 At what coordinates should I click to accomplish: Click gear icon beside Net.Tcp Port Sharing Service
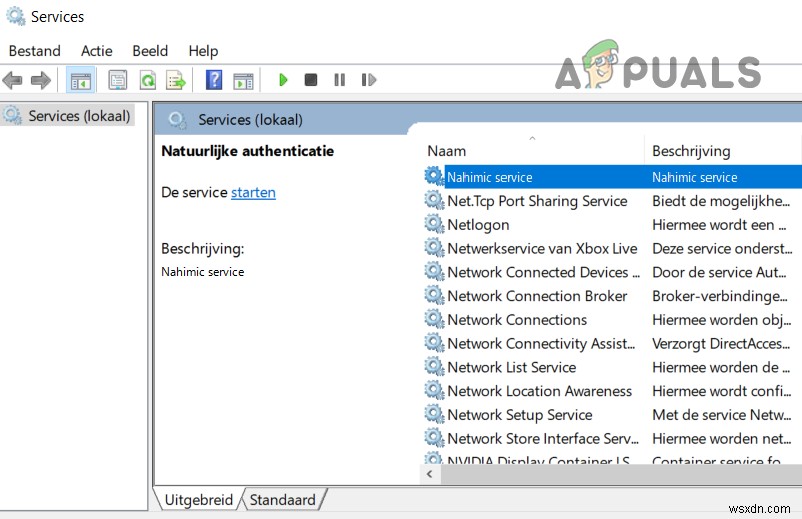coord(434,200)
